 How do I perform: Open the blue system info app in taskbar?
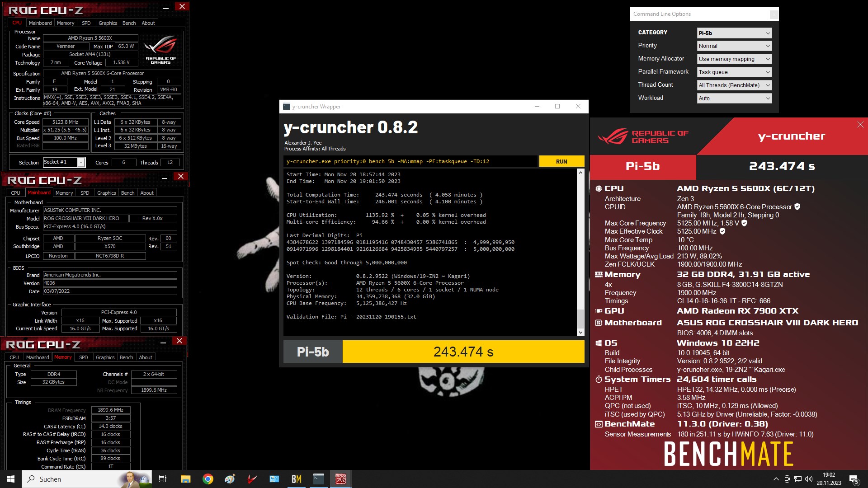[274, 479]
